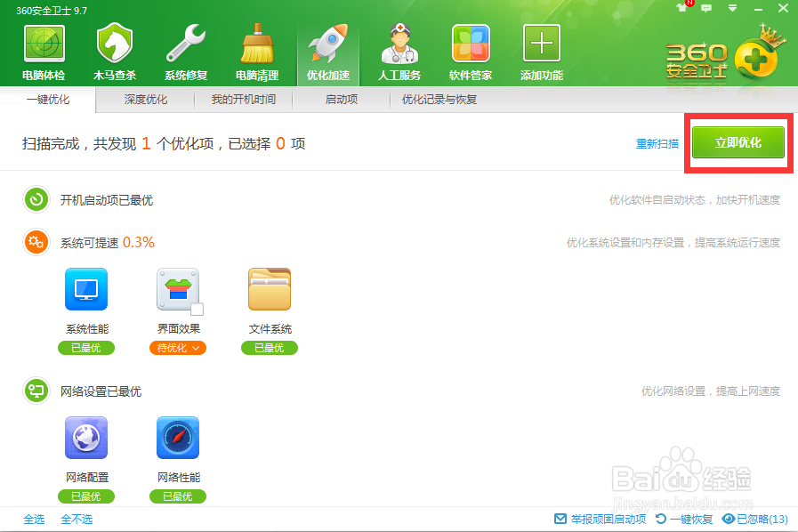The height and width of the screenshot is (532, 798).
Task: Click 开机启动项已最优 text
Action: [107, 200]
